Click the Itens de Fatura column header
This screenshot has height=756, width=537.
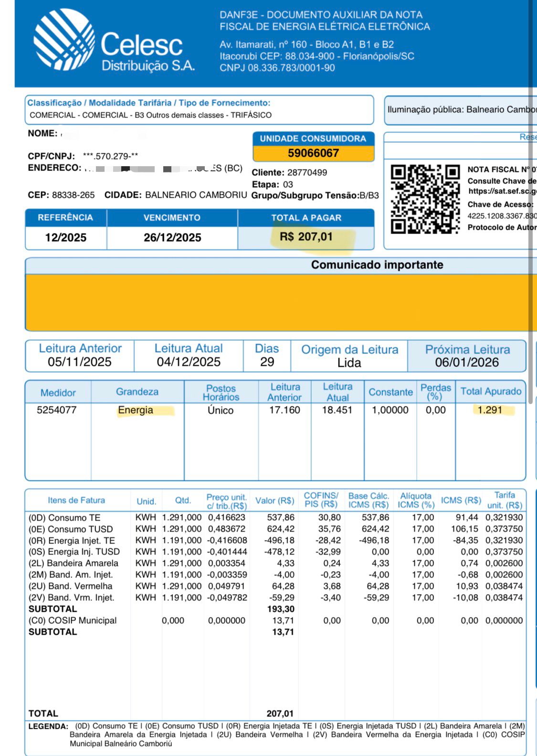click(x=76, y=500)
